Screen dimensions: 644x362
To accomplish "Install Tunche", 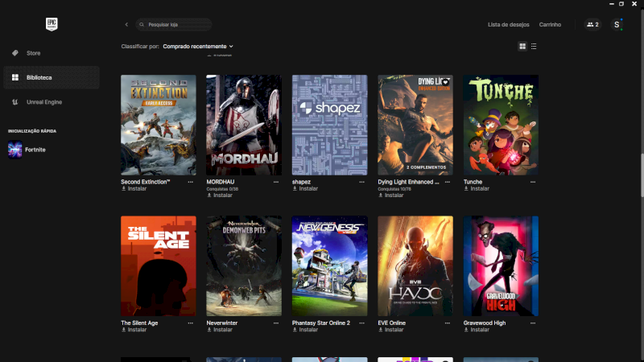I will pyautogui.click(x=477, y=189).
